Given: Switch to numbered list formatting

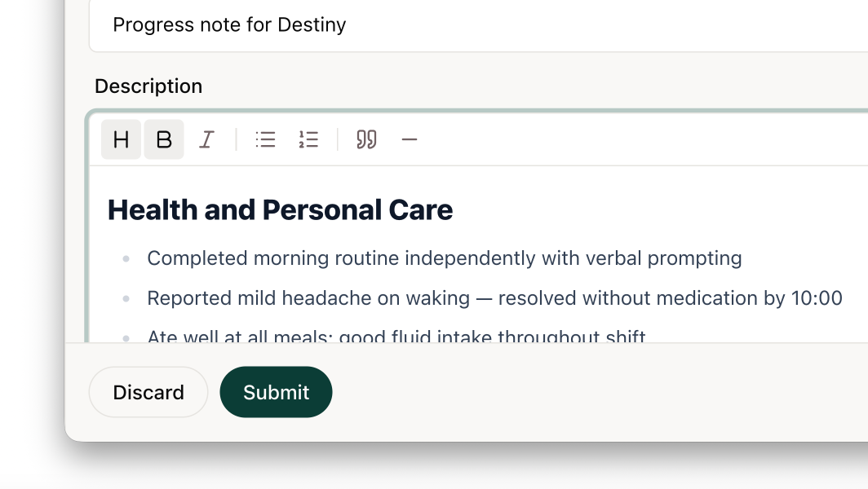Looking at the screenshot, I should click(x=308, y=139).
